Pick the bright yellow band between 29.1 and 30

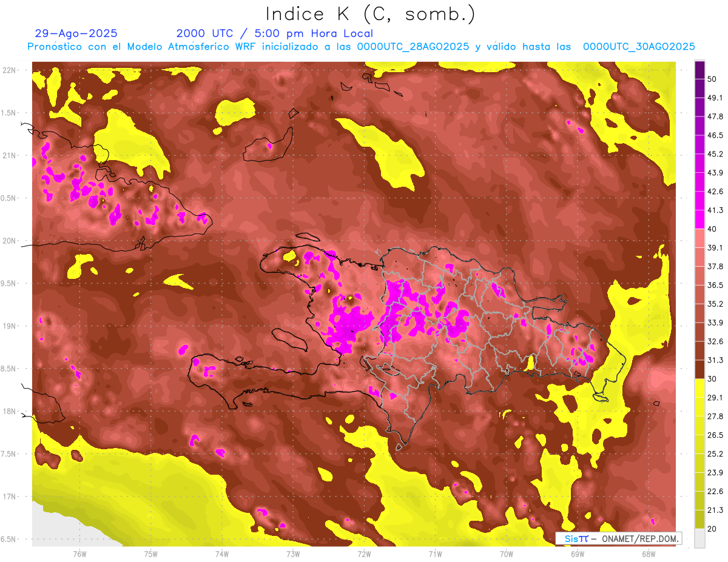coord(699,389)
